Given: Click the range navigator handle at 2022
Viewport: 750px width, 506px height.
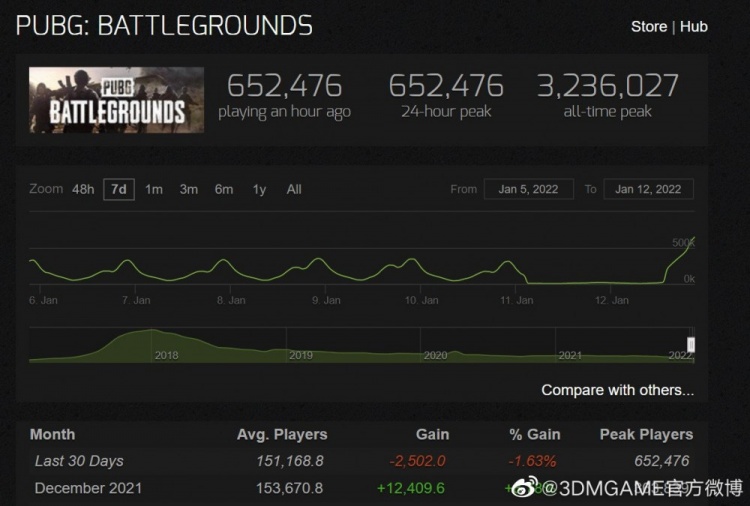Looking at the screenshot, I should tap(691, 344).
